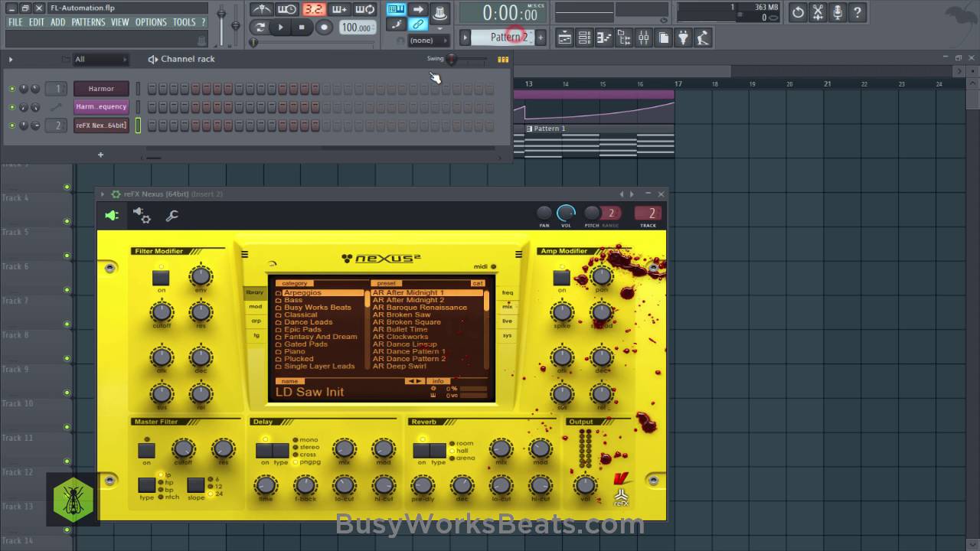980x551 pixels.
Task: Click the undo history icon
Action: [799, 11]
